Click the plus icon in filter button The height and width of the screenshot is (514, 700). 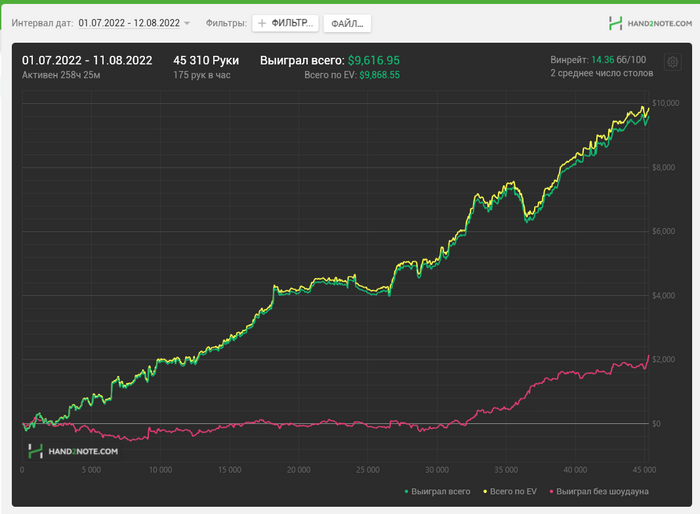[x=262, y=23]
